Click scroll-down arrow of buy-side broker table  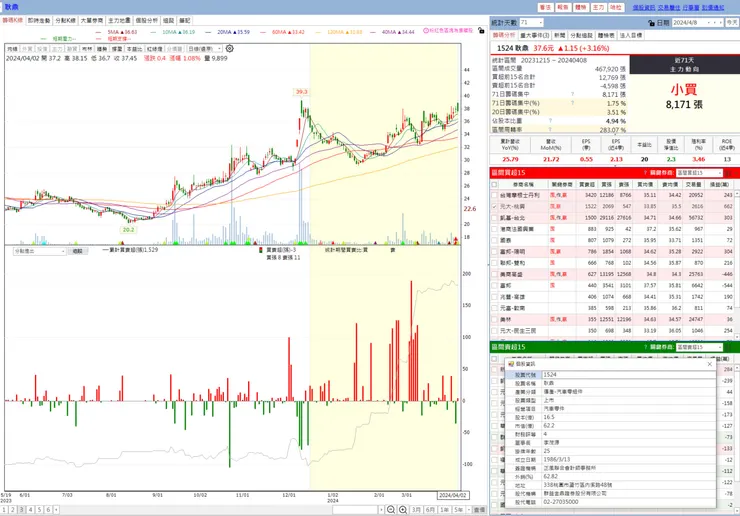click(736, 337)
